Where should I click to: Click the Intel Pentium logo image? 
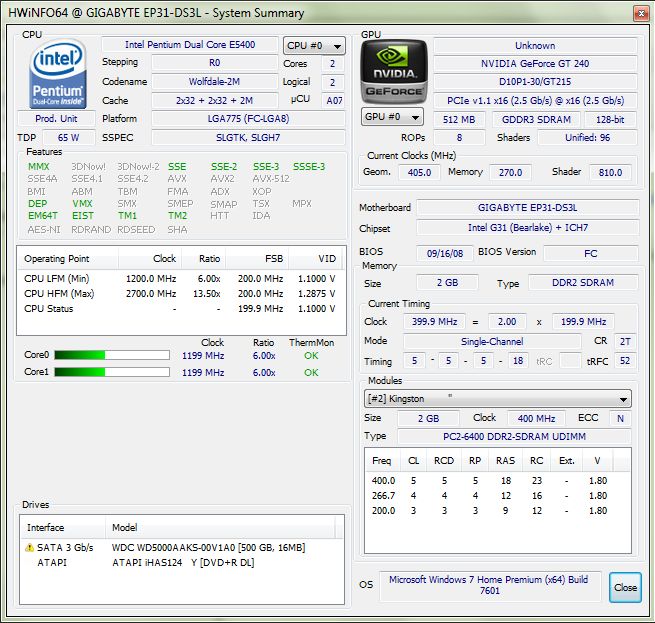(x=58, y=74)
